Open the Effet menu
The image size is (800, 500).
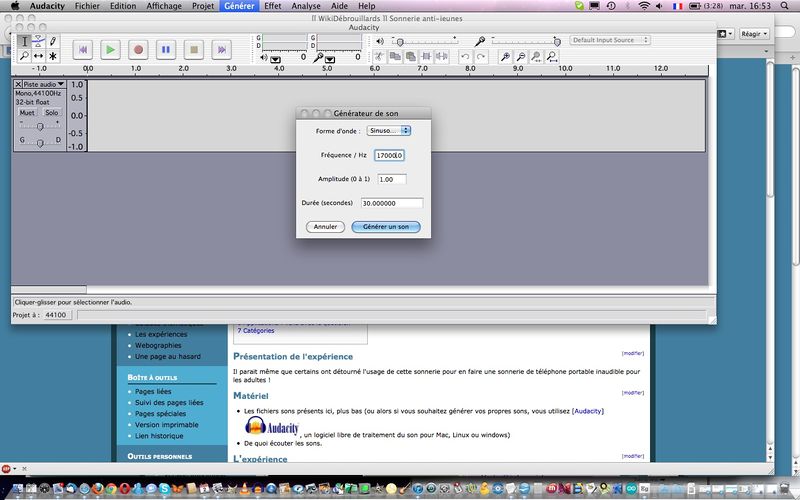click(x=273, y=6)
